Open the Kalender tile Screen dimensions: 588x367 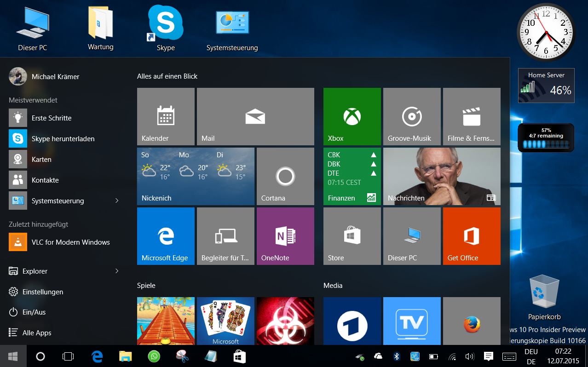(x=166, y=116)
